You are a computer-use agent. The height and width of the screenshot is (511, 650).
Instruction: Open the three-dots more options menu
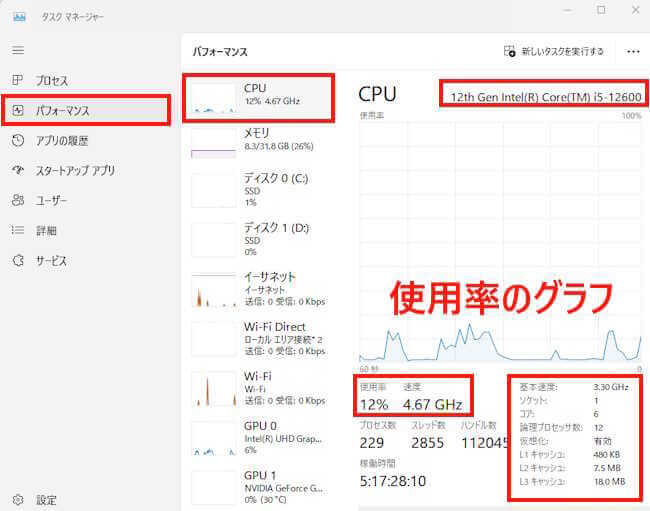coord(633,51)
